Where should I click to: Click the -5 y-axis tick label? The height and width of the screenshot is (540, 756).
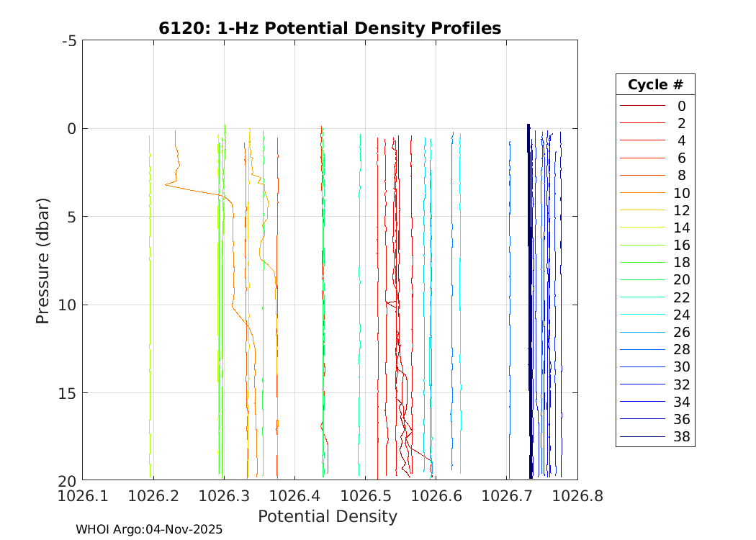click(68, 41)
